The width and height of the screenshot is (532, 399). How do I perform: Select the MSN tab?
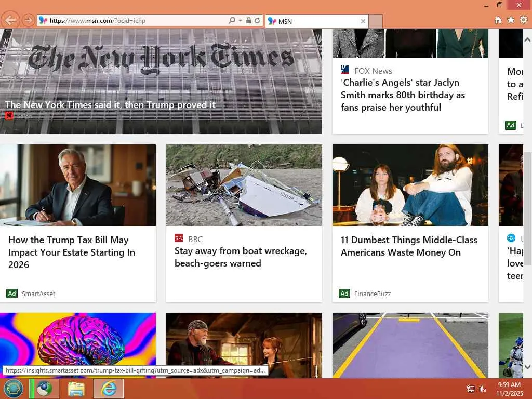[x=316, y=21]
